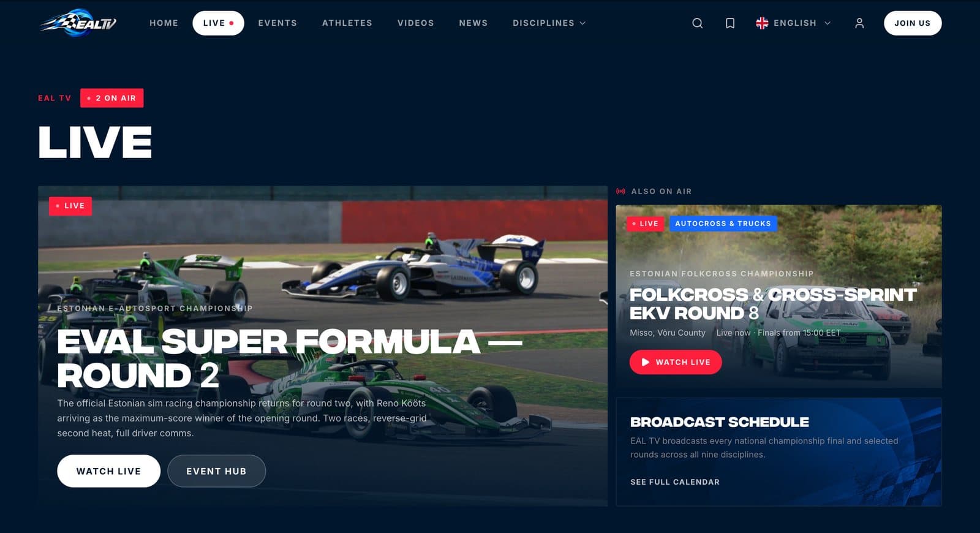Open the search icon
Viewport: 980px width, 533px height.
point(697,23)
